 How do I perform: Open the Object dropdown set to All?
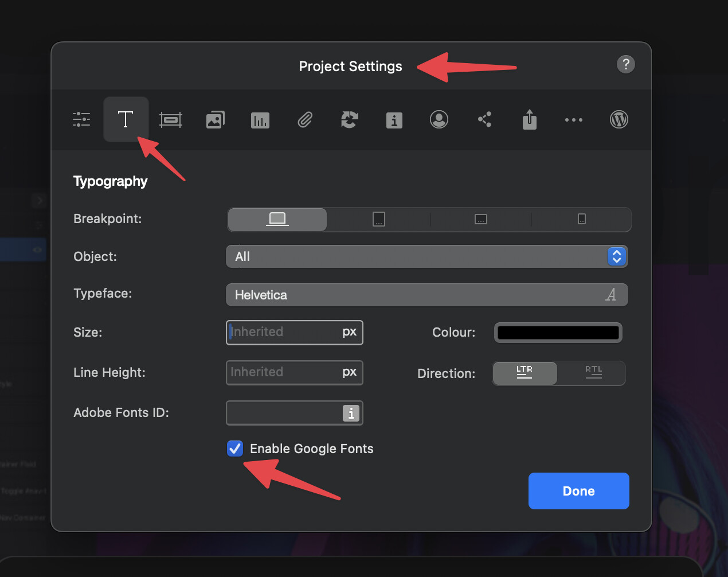(x=426, y=256)
